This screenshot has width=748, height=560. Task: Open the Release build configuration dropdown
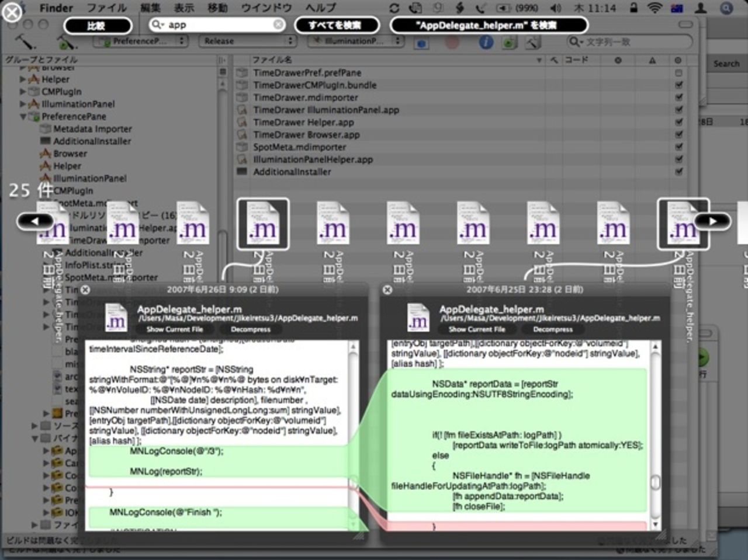(x=248, y=41)
